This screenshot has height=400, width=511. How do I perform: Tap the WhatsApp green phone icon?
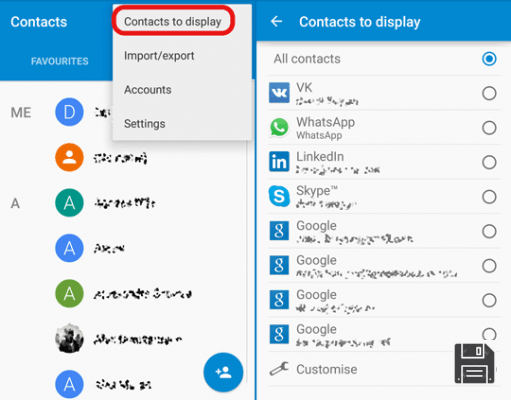[279, 127]
